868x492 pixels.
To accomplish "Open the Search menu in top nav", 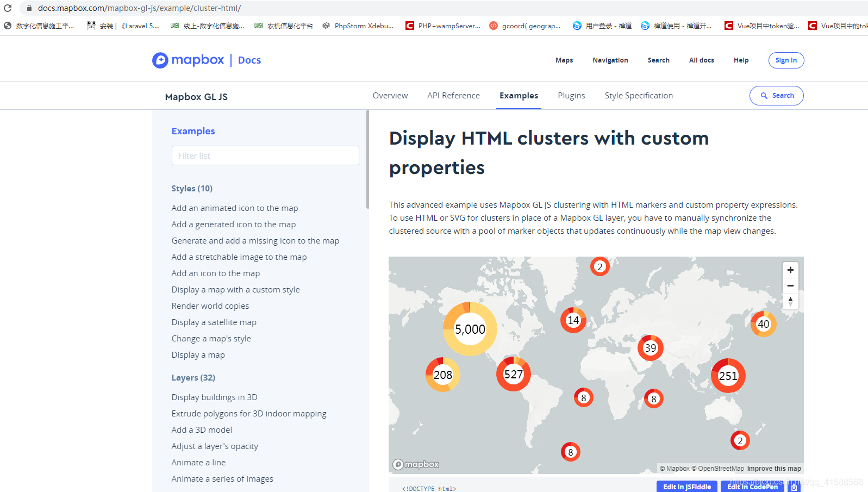I will coord(659,60).
